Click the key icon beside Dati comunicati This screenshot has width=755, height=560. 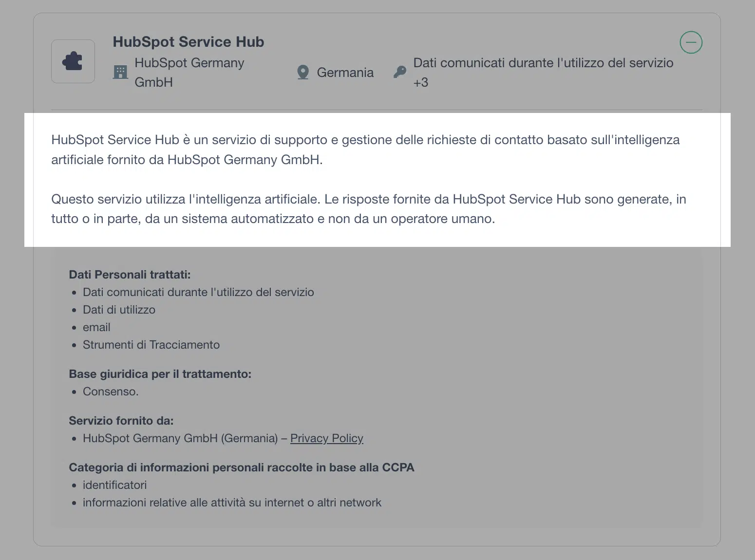pyautogui.click(x=400, y=72)
